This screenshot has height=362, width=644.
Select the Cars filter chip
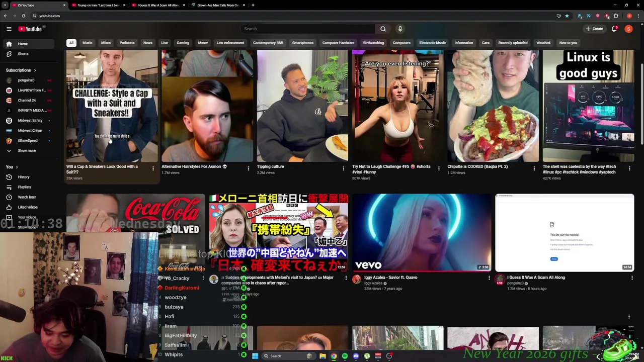coord(486,43)
